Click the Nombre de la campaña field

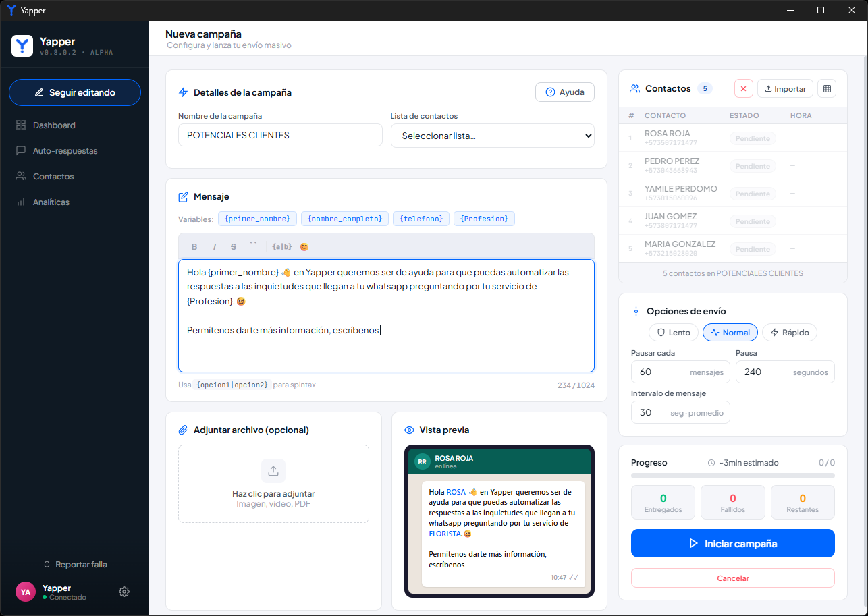pos(280,135)
